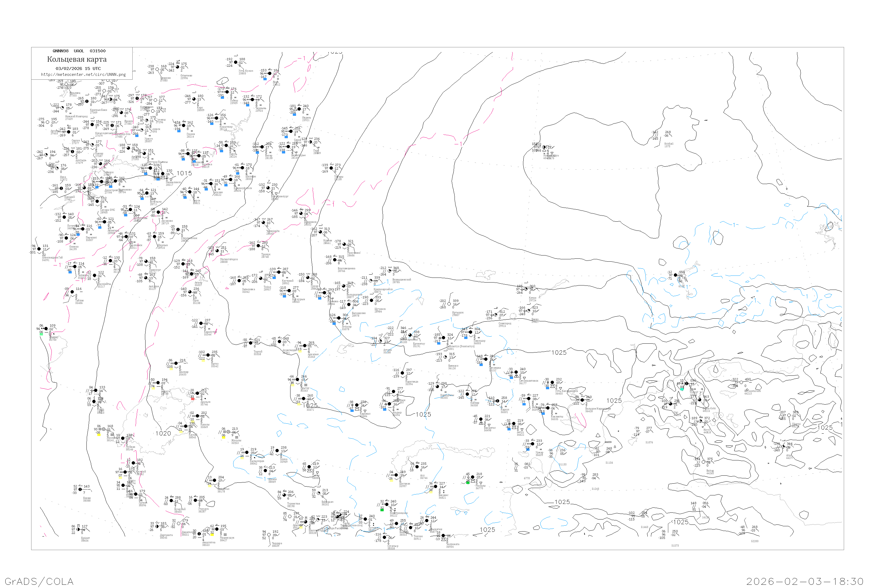Click the Кызылорда filled station circle
This screenshot has height=588, width=882.
pyautogui.click(x=247, y=453)
